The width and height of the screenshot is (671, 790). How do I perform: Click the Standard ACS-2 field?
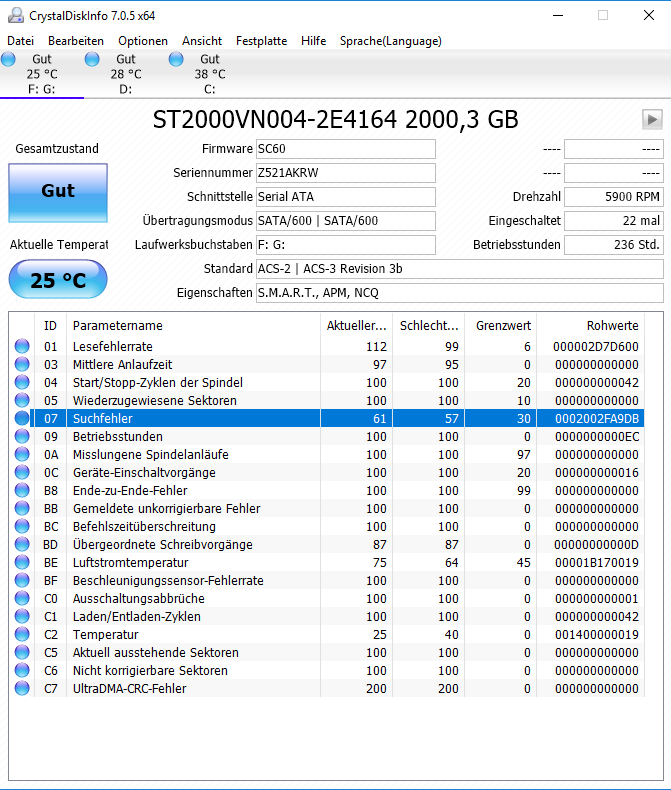pos(459,269)
